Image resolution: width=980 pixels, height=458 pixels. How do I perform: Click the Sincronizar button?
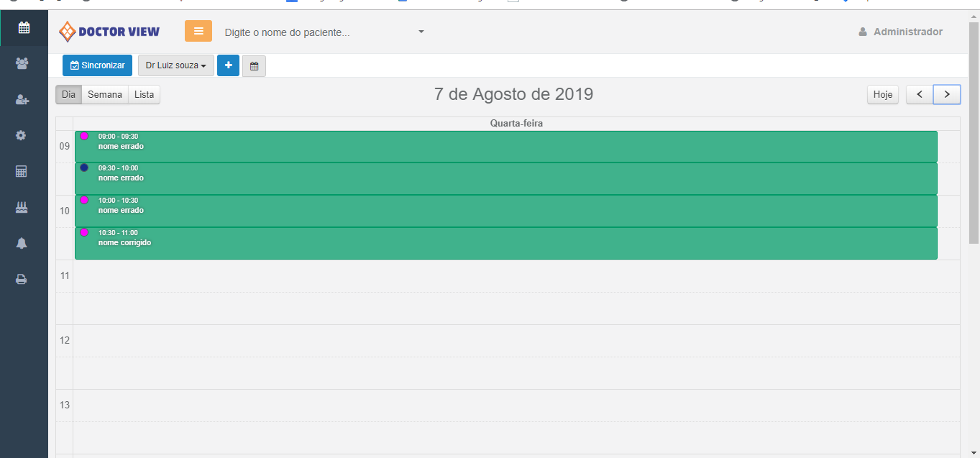pyautogui.click(x=97, y=65)
